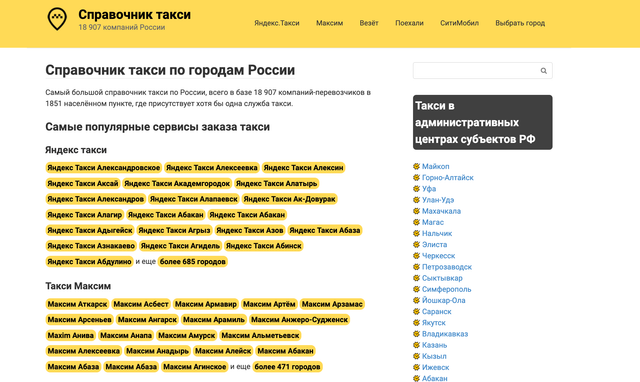The width and height of the screenshot is (640, 382).
Task: Open Максим Агинское tag
Action: point(195,367)
